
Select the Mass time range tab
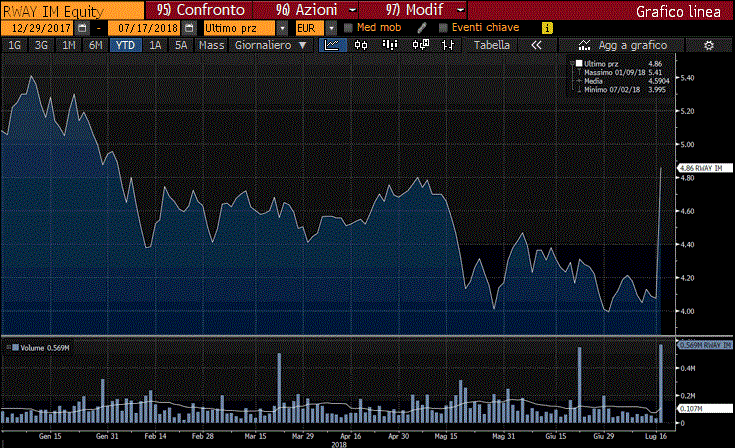pyautogui.click(x=211, y=45)
